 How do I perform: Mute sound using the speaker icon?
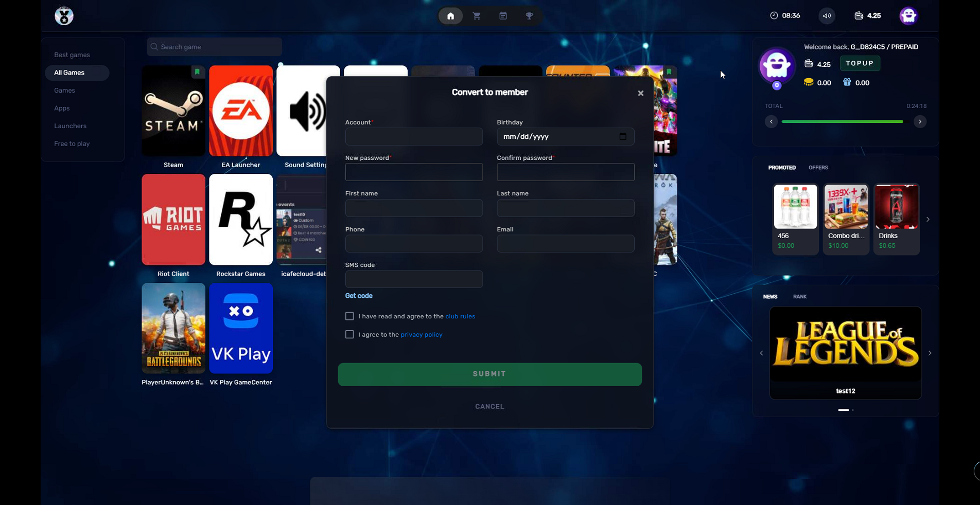tap(827, 16)
